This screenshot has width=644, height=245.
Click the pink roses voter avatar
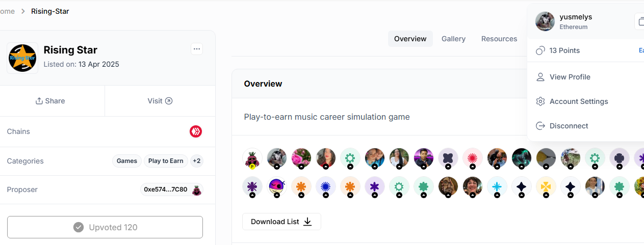tap(301, 158)
